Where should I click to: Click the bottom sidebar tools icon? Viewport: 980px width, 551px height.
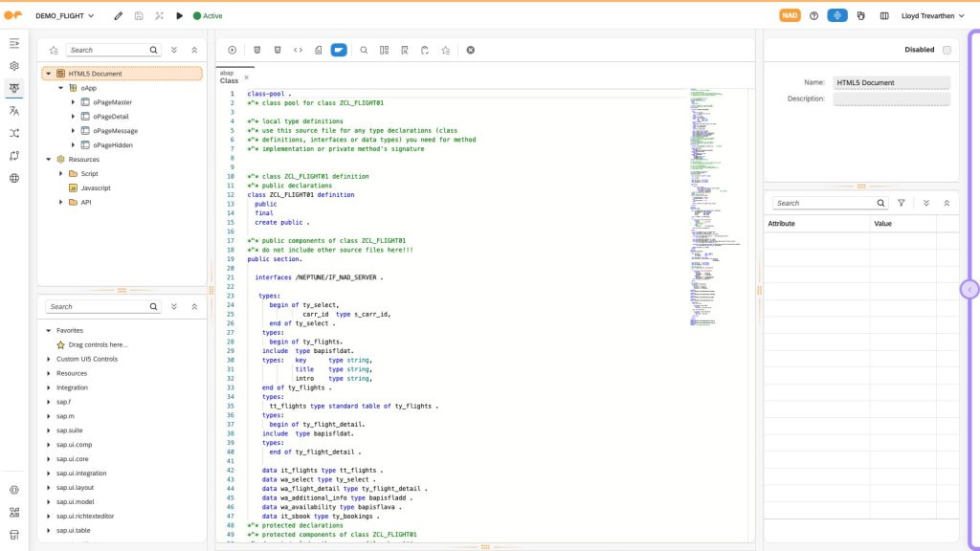[14, 513]
